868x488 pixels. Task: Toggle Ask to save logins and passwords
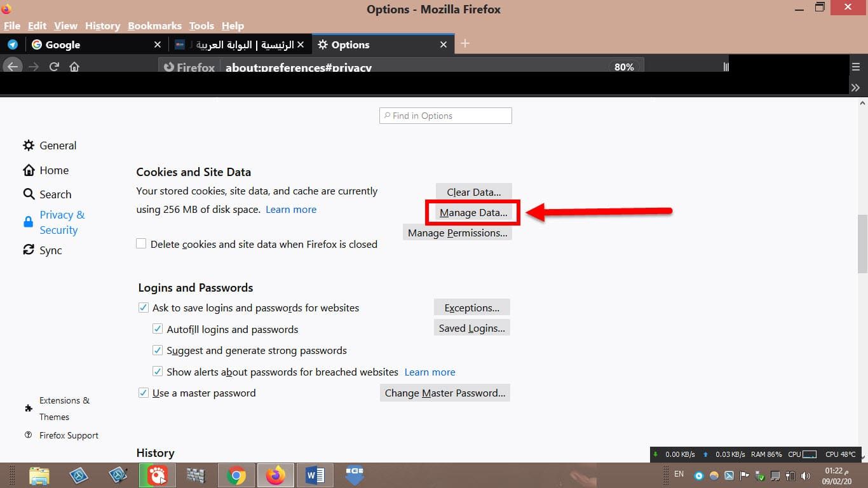click(143, 308)
